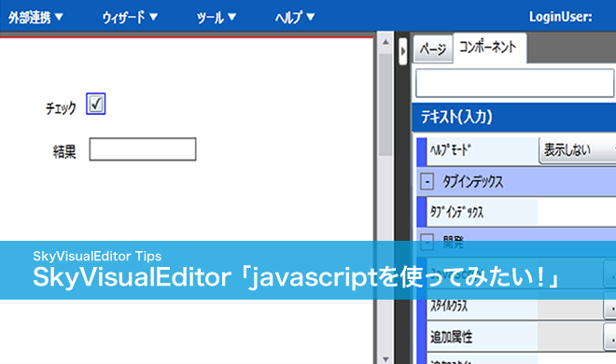Open the 追加属性 edit button
Screen dimensions: 616x364
click(610, 337)
